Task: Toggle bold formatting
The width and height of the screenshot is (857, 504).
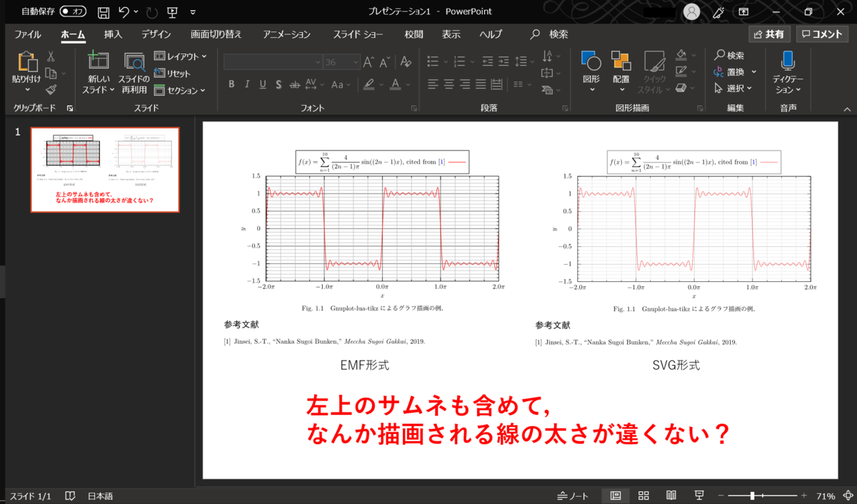Action: tap(231, 84)
